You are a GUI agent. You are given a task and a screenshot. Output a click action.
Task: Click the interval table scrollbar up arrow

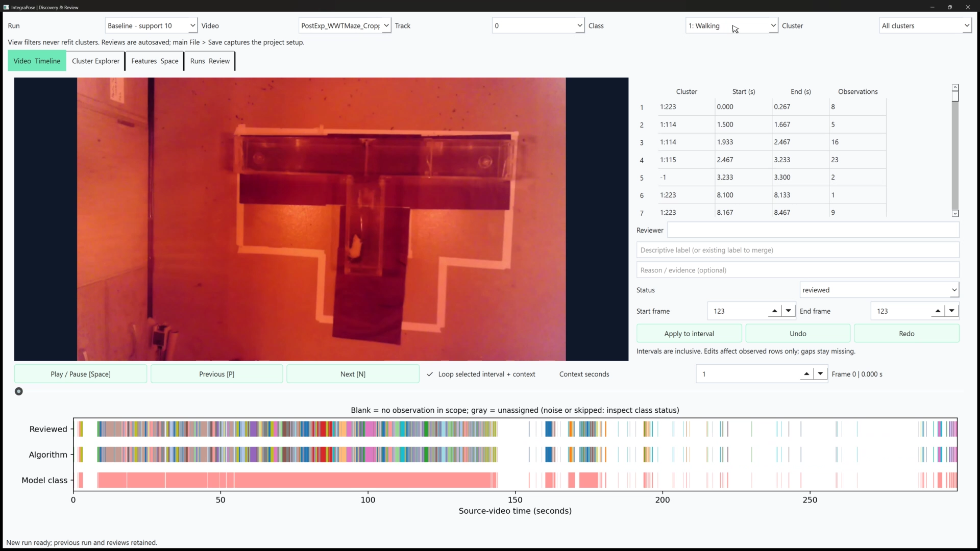[955, 88]
